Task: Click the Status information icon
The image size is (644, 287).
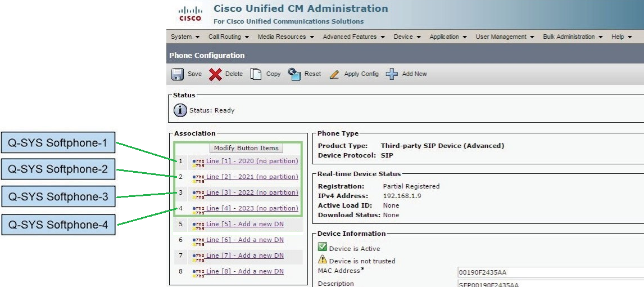Action: pos(180,110)
